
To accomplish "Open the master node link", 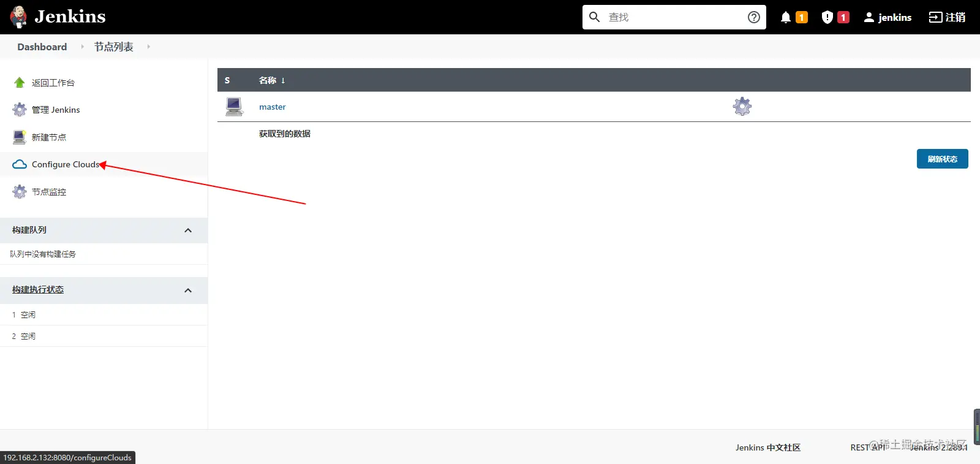I will (x=272, y=107).
